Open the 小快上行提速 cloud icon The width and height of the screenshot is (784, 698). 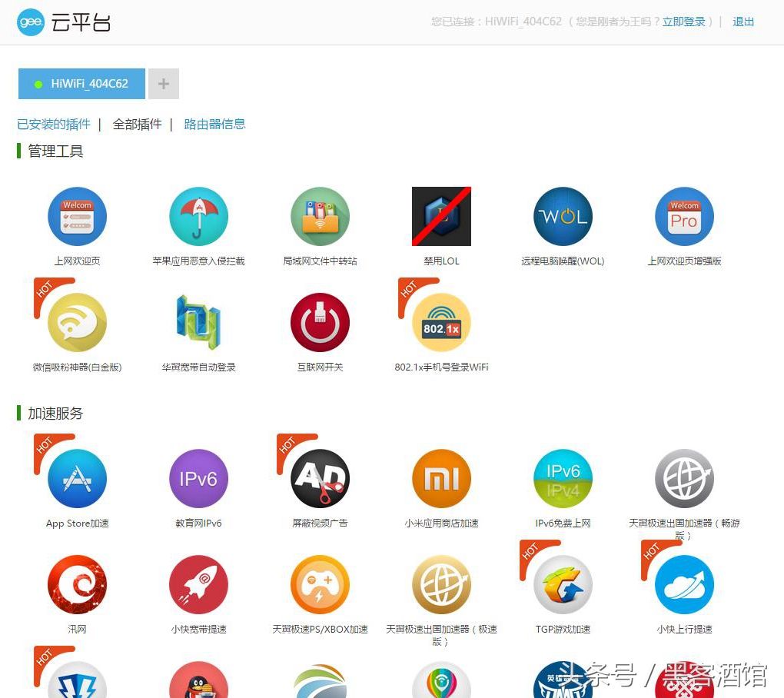[x=685, y=584]
